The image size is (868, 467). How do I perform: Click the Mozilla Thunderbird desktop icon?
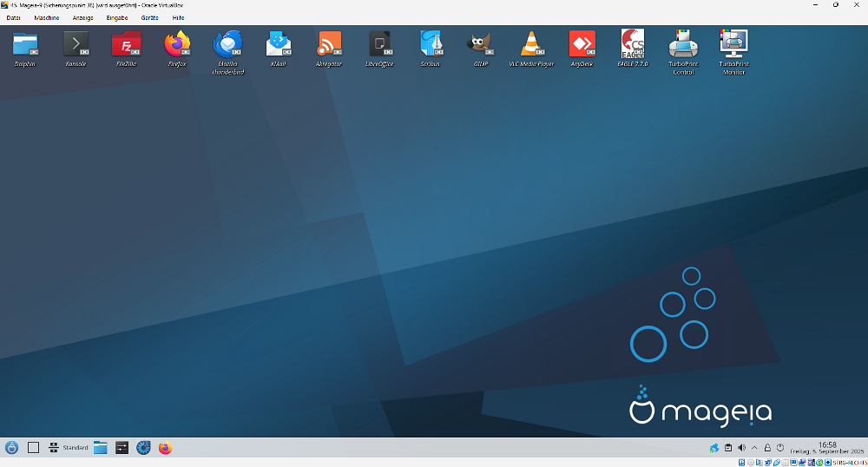pyautogui.click(x=227, y=44)
